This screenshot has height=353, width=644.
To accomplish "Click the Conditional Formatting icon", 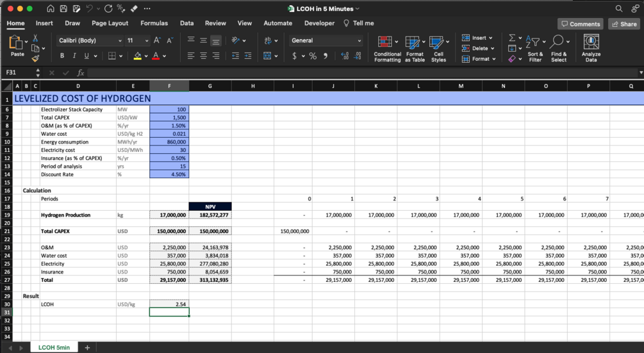I will pos(385,42).
